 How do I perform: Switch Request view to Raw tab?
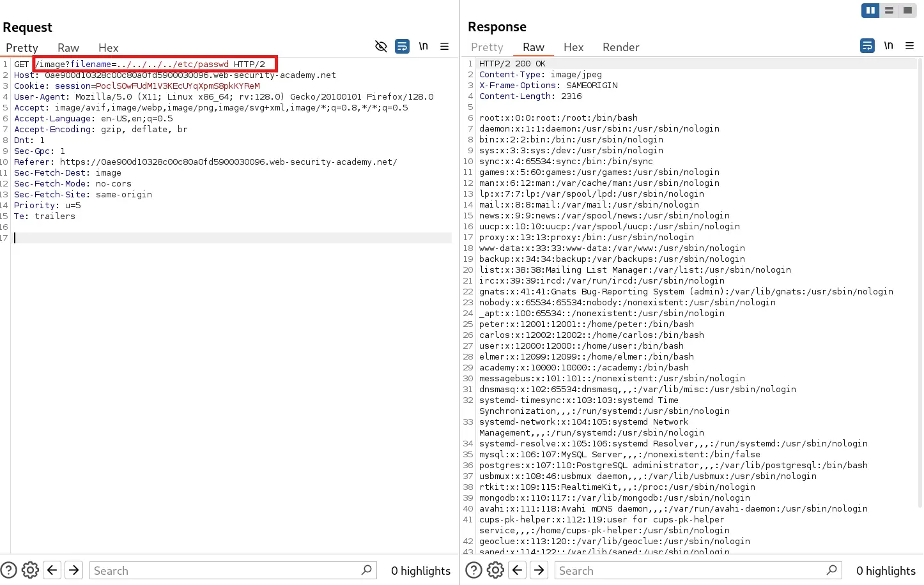pyautogui.click(x=68, y=48)
